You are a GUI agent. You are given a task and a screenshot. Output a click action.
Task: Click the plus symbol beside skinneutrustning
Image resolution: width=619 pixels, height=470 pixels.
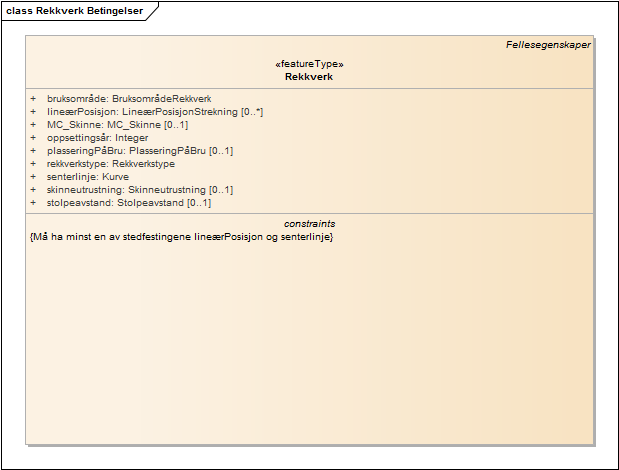(33, 190)
